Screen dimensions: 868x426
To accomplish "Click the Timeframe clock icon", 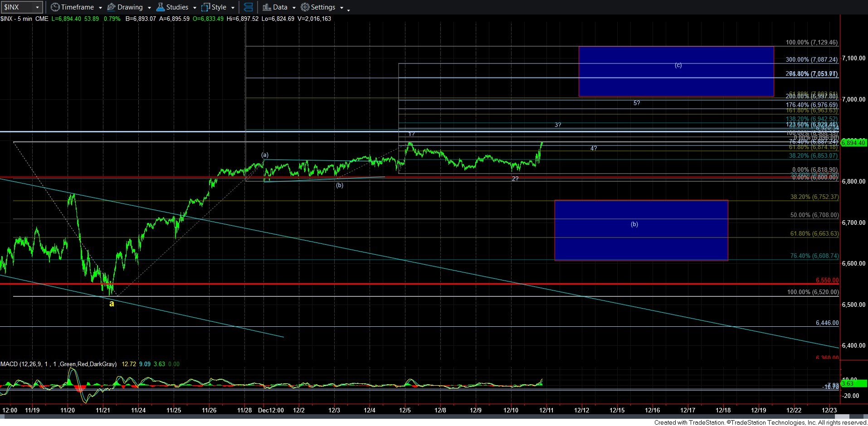I will [x=55, y=7].
